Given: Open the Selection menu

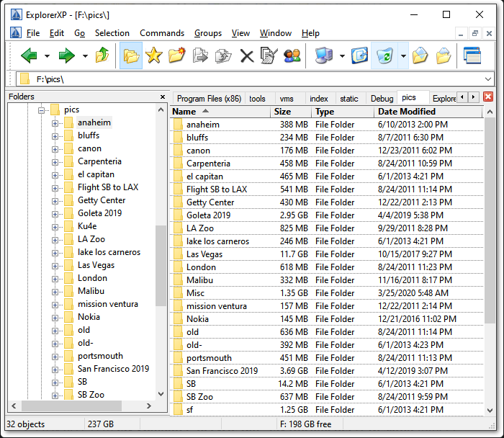Looking at the screenshot, I should tap(112, 33).
